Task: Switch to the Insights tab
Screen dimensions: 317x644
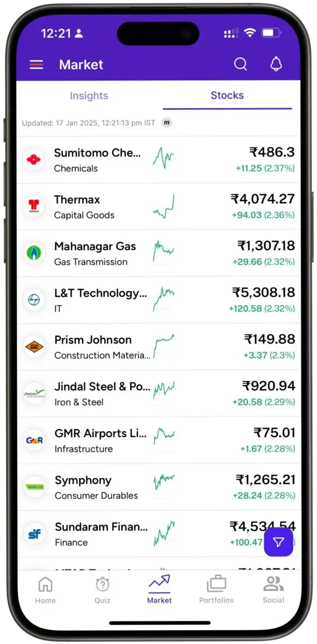Action: coord(89,95)
